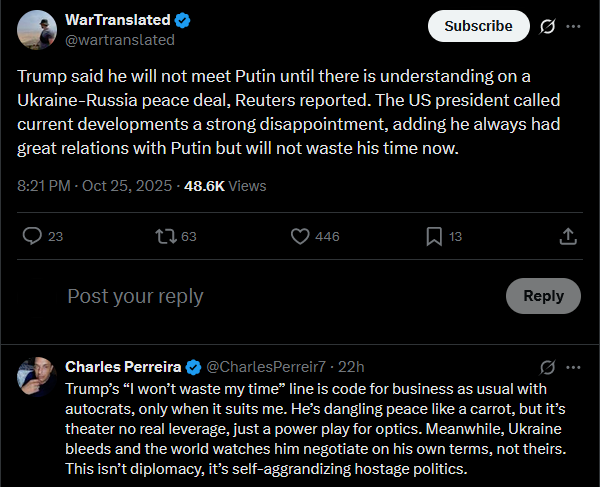Bookmark the WarTranslated post
Viewport: 600px width, 487px height.
(434, 236)
